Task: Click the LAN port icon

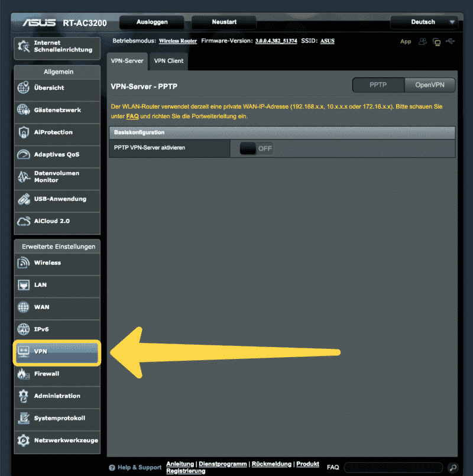Action: (24, 285)
